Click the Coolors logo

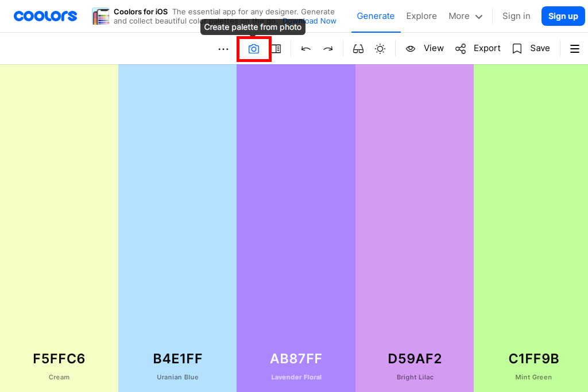pyautogui.click(x=45, y=16)
